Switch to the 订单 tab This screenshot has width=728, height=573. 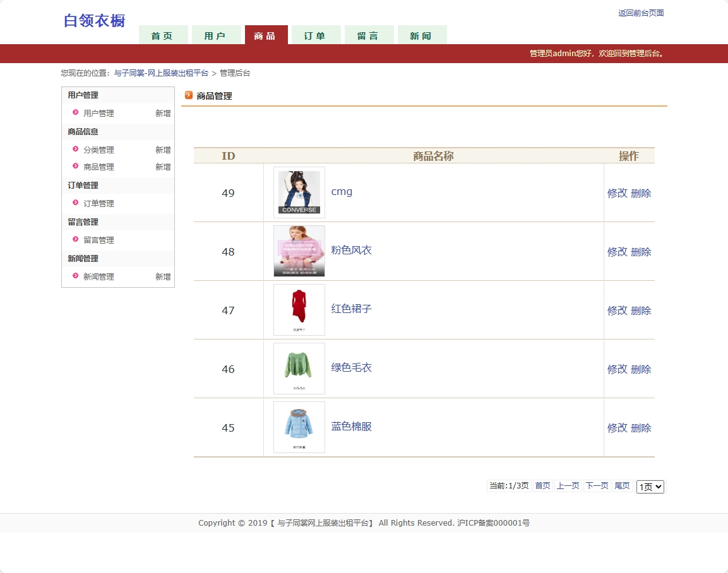pyautogui.click(x=316, y=35)
